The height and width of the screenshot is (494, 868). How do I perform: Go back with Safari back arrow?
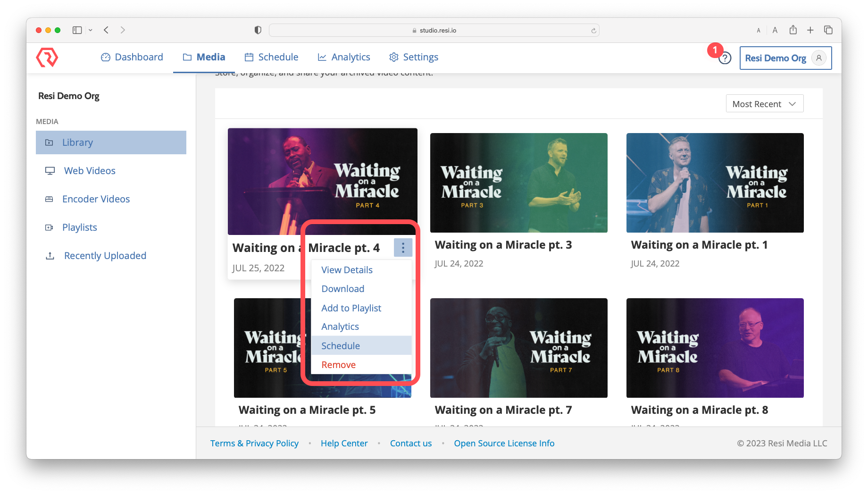pos(106,30)
